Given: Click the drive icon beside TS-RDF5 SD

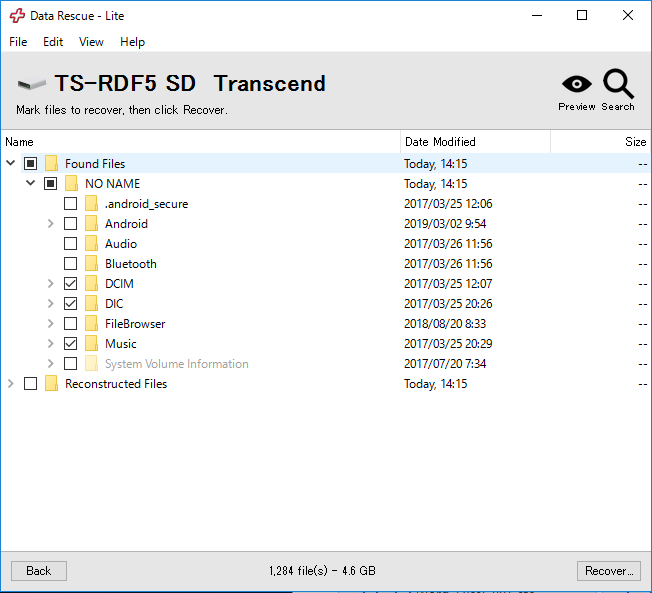Looking at the screenshot, I should [x=32, y=84].
